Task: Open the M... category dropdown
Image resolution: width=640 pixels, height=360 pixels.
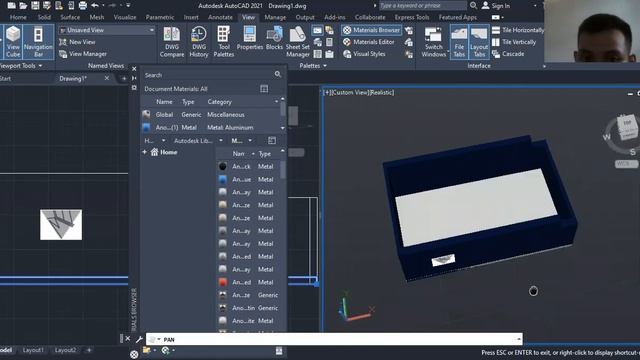Action: click(x=242, y=141)
